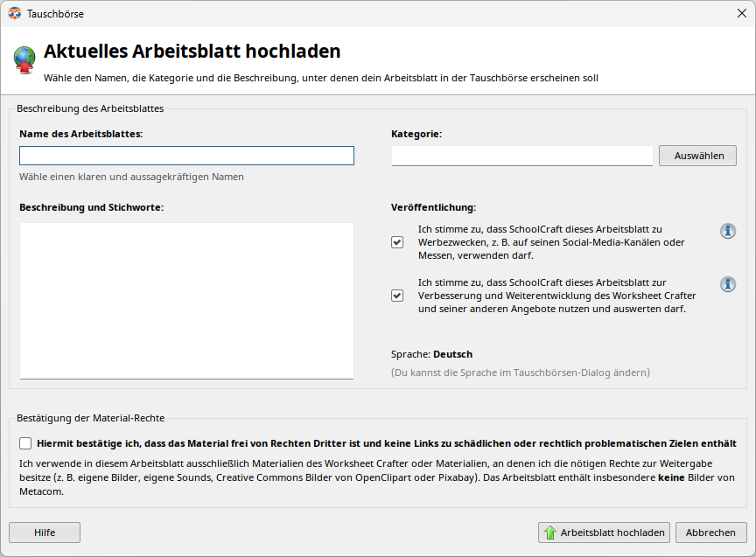Cancel the upload with Abbrechen

[711, 532]
